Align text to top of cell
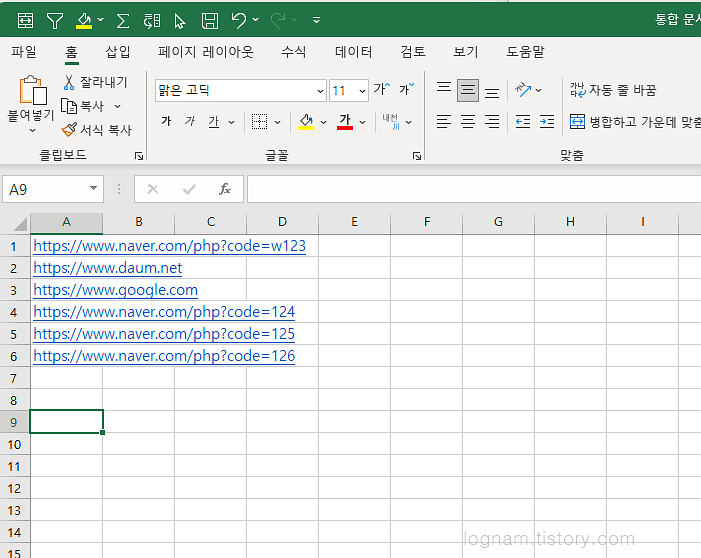Image resolution: width=701 pixels, height=558 pixels. [x=443, y=87]
